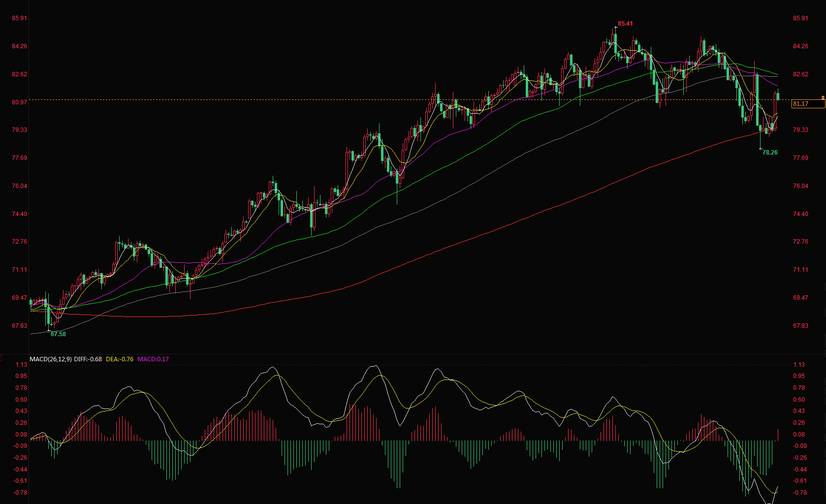The width and height of the screenshot is (826, 504).
Task: Select the magenta MACD:0.17 legend value
Action: pyautogui.click(x=153, y=359)
